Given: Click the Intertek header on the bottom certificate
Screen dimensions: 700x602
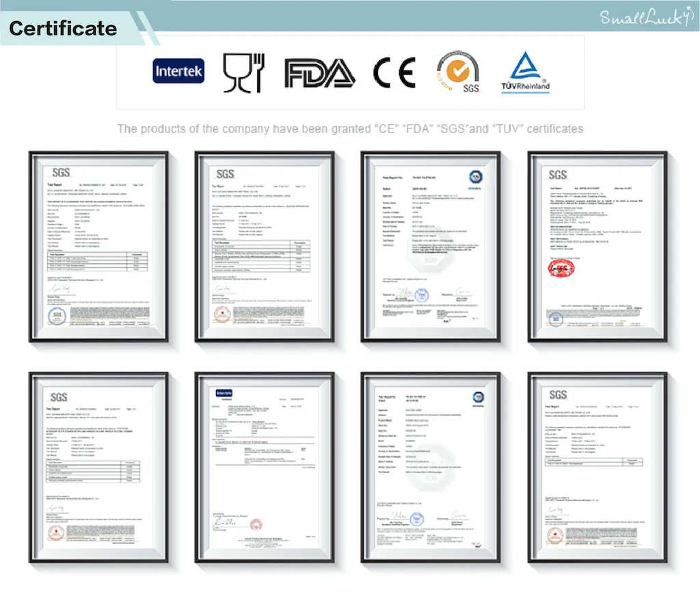Looking at the screenshot, I should pos(224,393).
